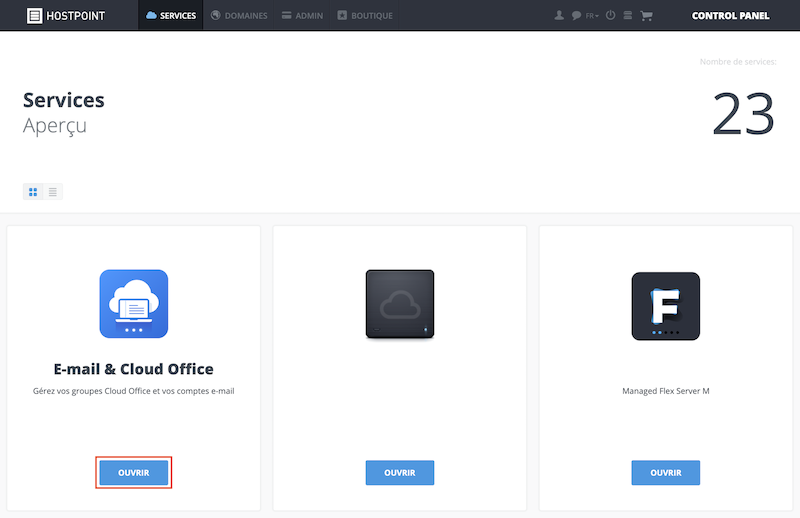The height and width of the screenshot is (518, 800).
Task: Switch to the Boutique tab
Action: [x=365, y=15]
